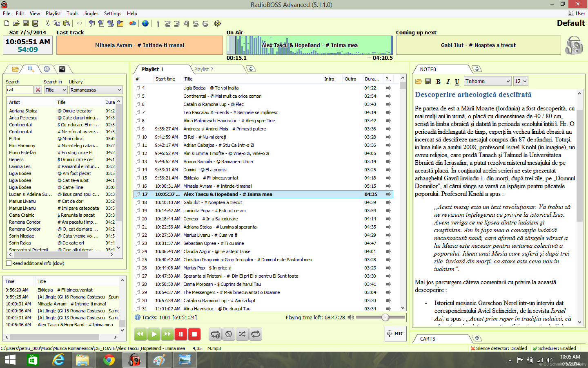This screenshot has height=368, width=588.
Task: Select preset number 6 in the toolbar
Action: [x=205, y=24]
